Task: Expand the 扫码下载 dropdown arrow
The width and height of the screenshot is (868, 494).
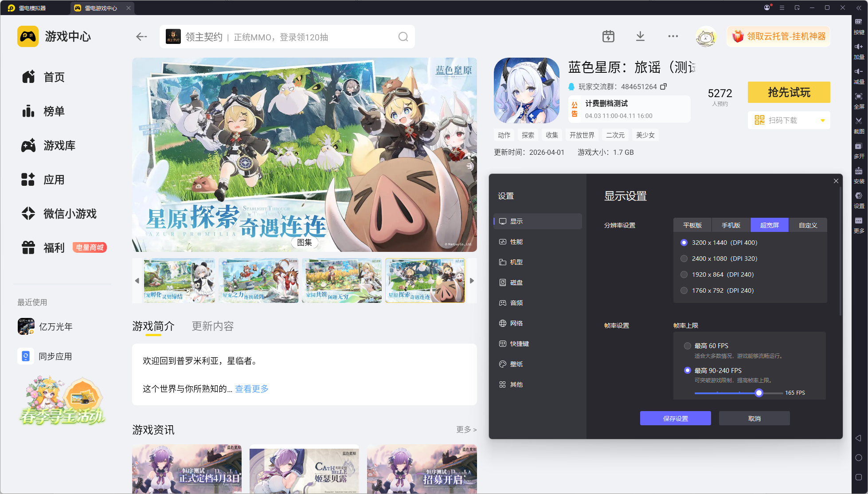Action: pos(823,121)
